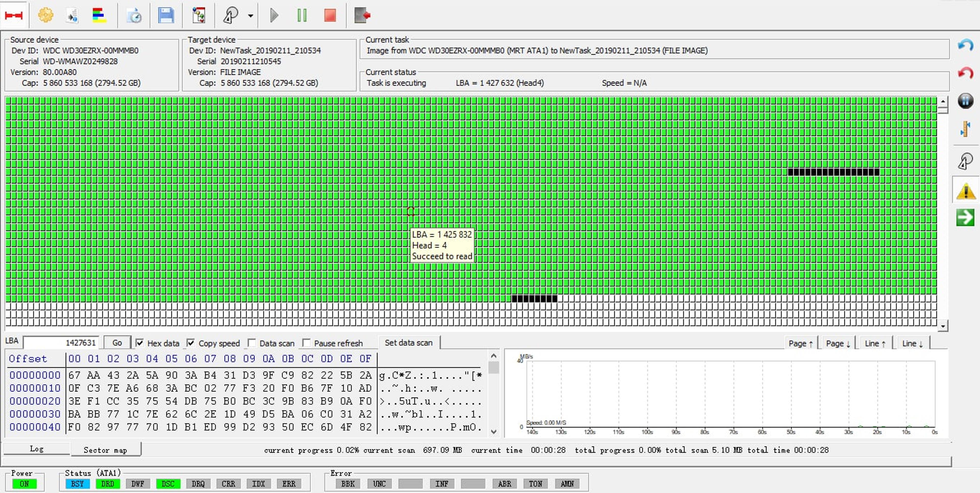Enable the Pause refresh checkbox
Screen dimensions: 980x493
[306, 343]
